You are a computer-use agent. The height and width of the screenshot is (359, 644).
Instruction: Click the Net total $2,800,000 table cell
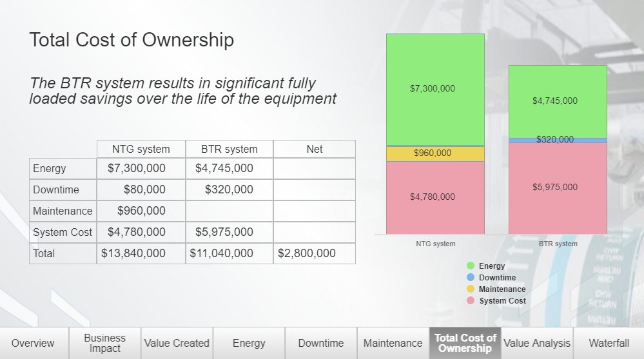pos(314,253)
